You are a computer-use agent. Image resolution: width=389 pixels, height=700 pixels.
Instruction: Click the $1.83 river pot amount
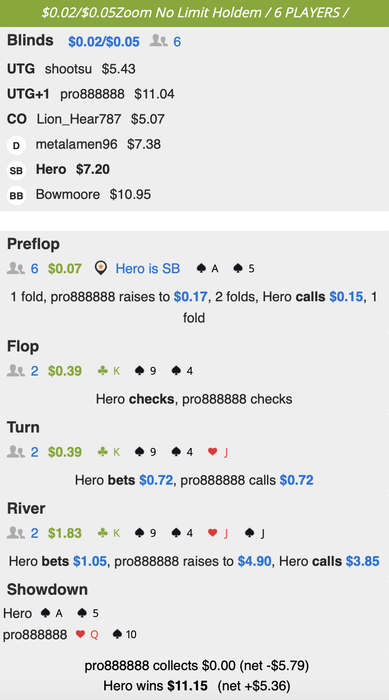pos(65,533)
